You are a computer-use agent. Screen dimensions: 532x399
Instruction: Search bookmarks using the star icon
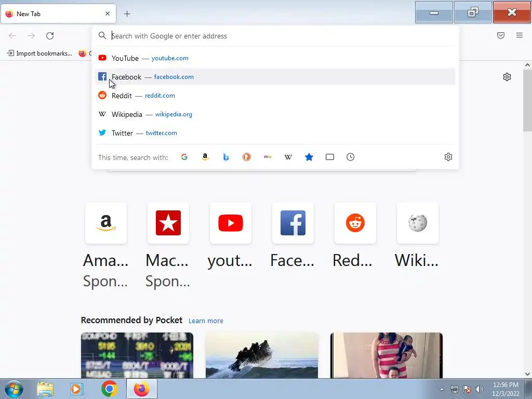309,157
